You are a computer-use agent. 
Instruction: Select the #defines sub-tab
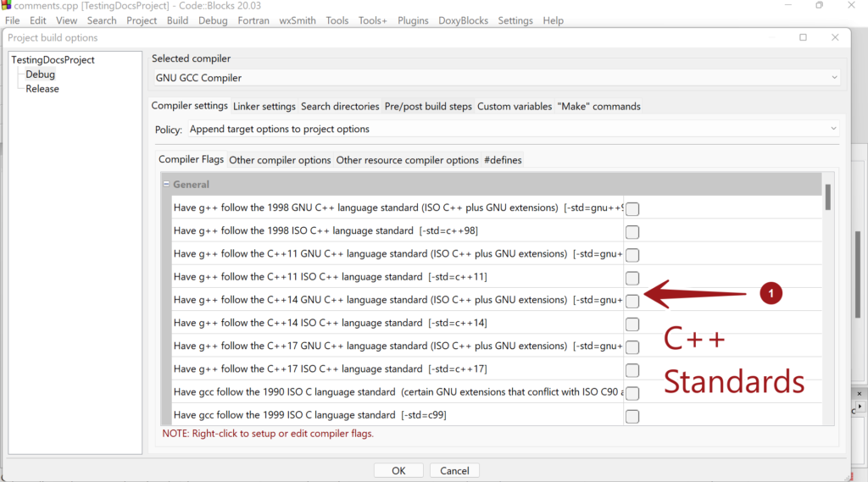(503, 160)
